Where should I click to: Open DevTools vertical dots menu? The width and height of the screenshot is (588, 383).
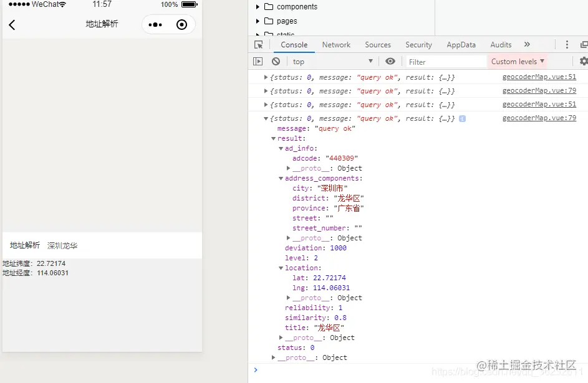click(x=567, y=45)
